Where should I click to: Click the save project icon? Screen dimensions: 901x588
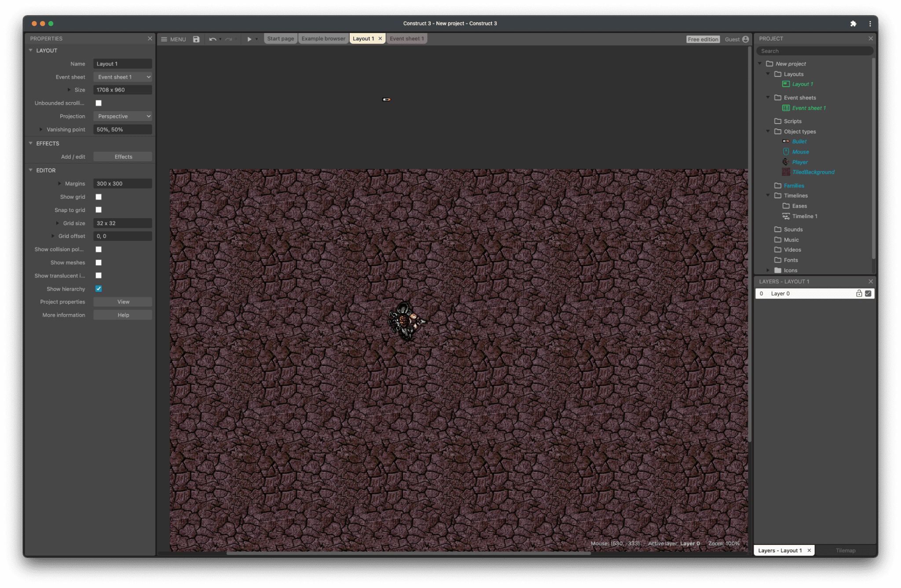[196, 39]
